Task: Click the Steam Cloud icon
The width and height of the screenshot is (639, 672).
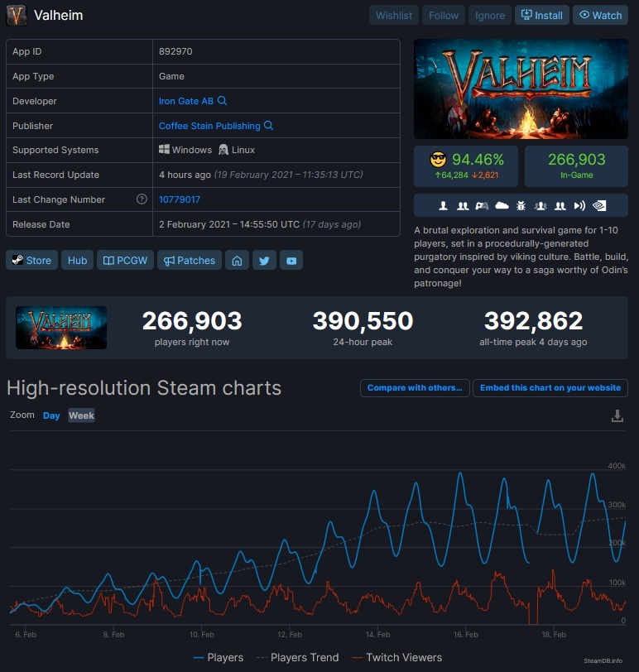Action: coord(502,206)
